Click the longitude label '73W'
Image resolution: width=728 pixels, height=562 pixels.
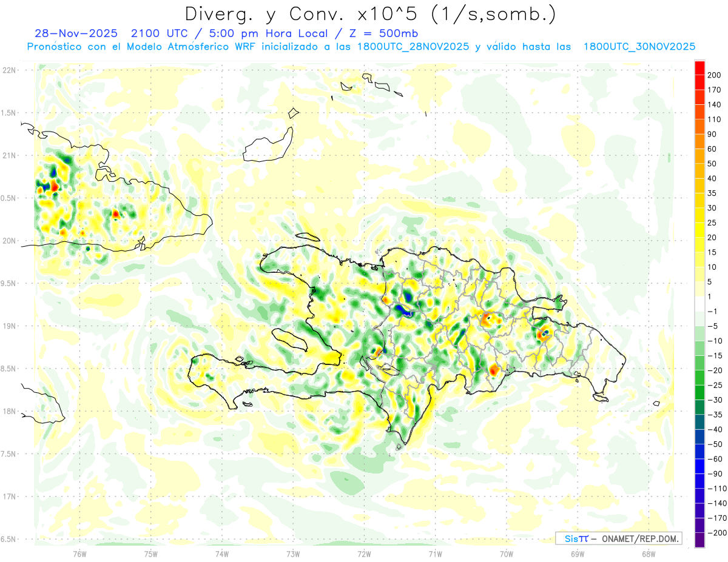(x=293, y=554)
